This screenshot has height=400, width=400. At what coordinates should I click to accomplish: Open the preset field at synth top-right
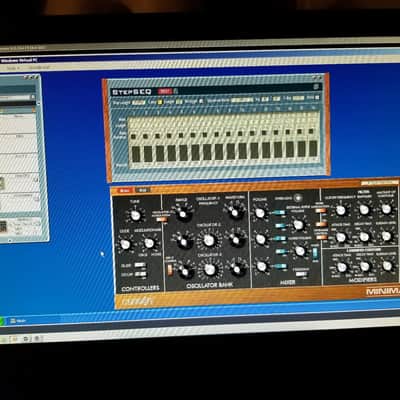(379, 183)
